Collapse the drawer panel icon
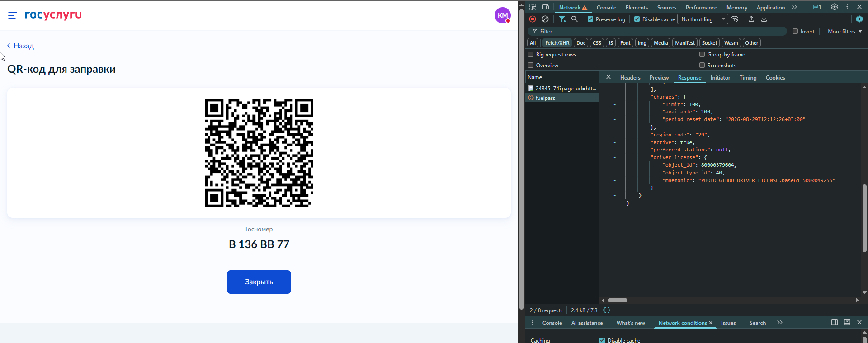This screenshot has width=868, height=343. tap(847, 322)
